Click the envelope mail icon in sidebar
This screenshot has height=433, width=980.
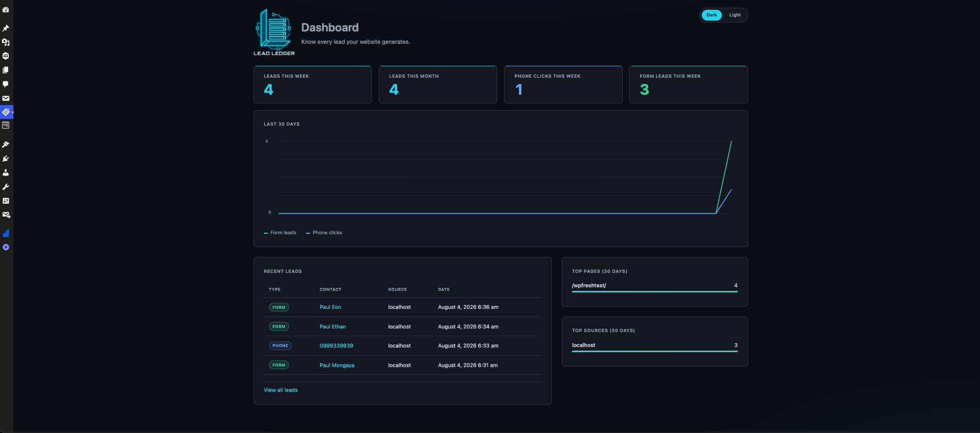tap(6, 98)
